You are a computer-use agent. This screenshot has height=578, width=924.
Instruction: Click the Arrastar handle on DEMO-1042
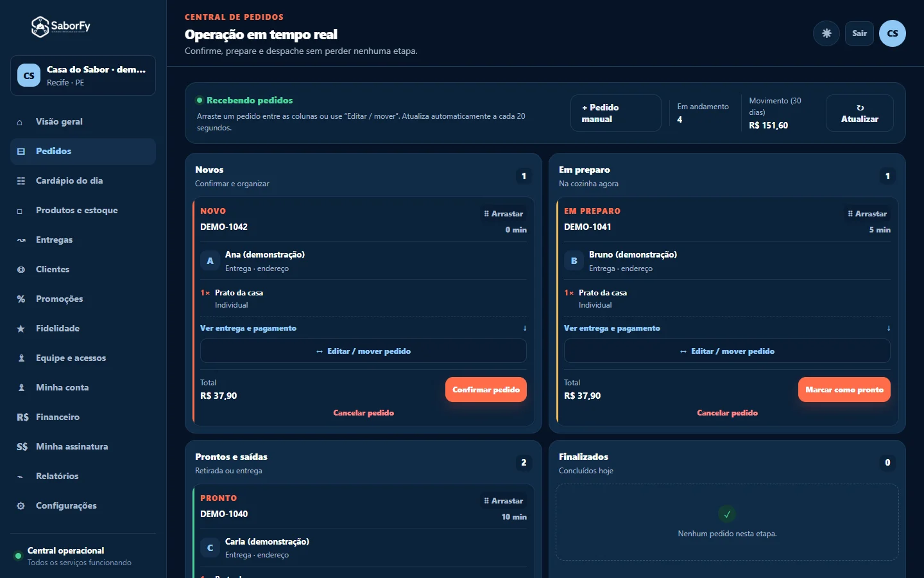[503, 214]
